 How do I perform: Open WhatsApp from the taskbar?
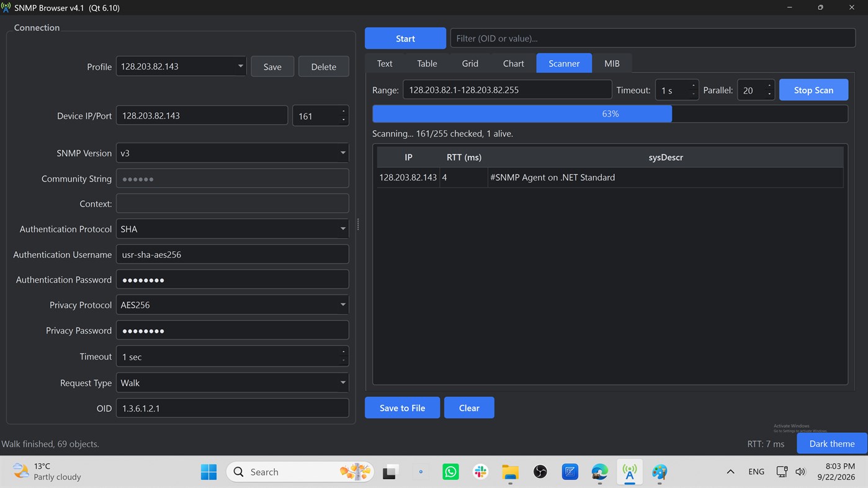(450, 472)
